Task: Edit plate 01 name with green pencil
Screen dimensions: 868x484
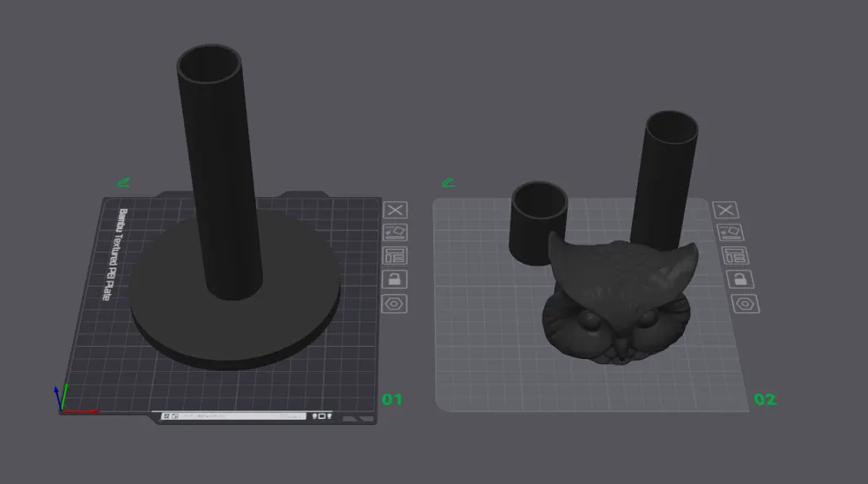Action: coord(123,182)
